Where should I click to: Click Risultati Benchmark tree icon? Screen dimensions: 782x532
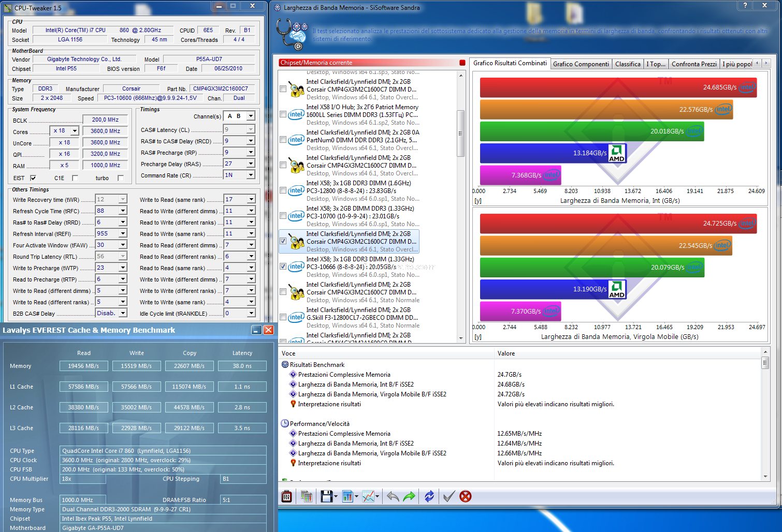(285, 365)
